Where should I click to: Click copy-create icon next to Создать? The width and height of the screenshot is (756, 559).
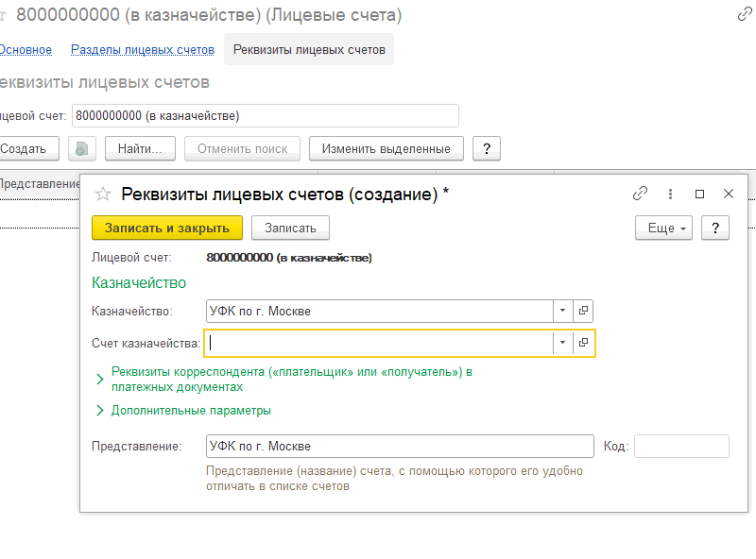[x=82, y=148]
